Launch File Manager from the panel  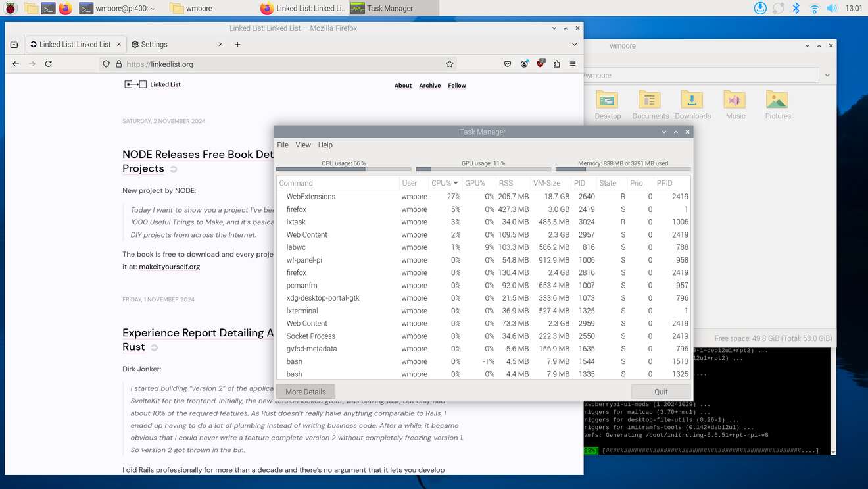[x=30, y=9]
